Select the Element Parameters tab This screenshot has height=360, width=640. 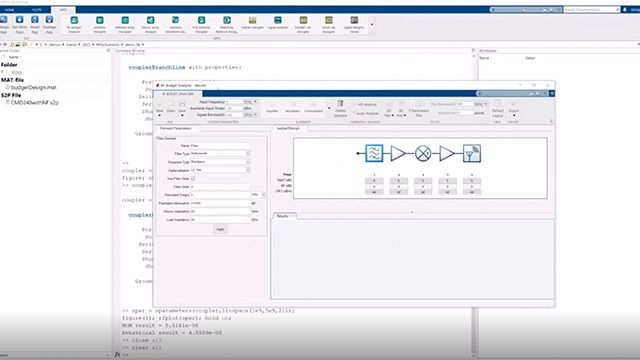pos(176,129)
